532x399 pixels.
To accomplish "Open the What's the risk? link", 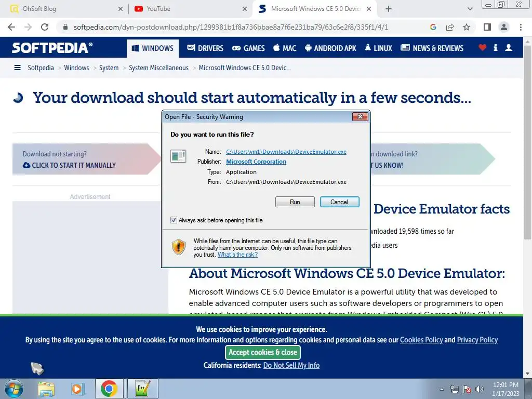I will coord(237,255).
